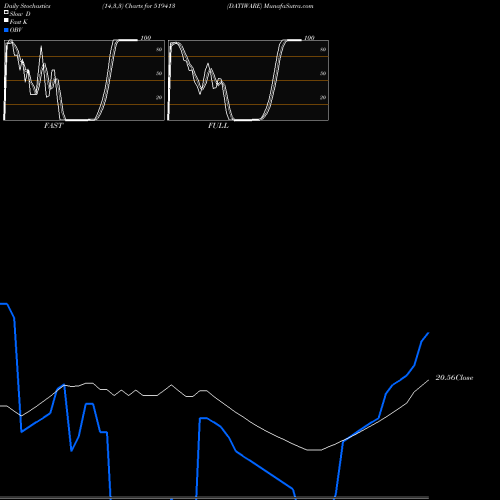Click the 100 level label on FAST chart
The width and height of the screenshot is (500, 500).
point(146,38)
